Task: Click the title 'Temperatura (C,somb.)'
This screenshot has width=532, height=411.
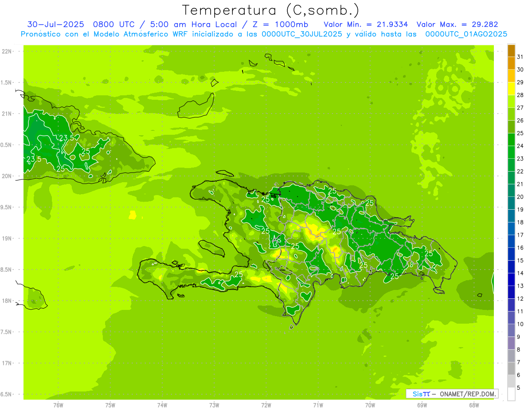Action: (x=270, y=10)
